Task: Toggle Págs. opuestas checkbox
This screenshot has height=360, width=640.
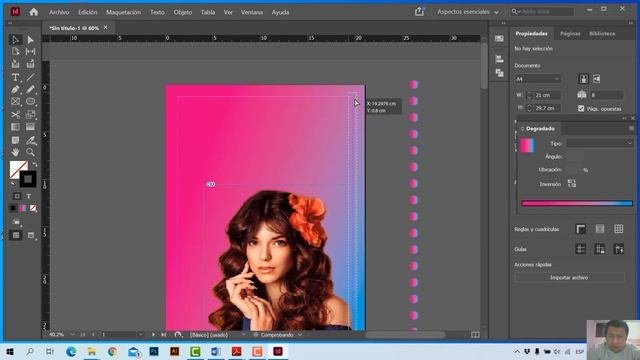Action: 581,109
